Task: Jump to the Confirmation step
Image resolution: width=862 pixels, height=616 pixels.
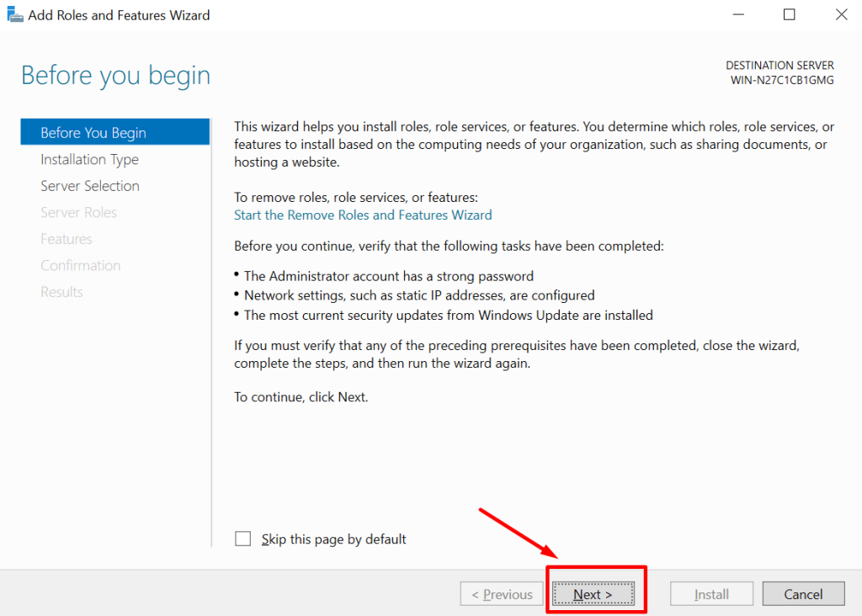Action: (80, 266)
